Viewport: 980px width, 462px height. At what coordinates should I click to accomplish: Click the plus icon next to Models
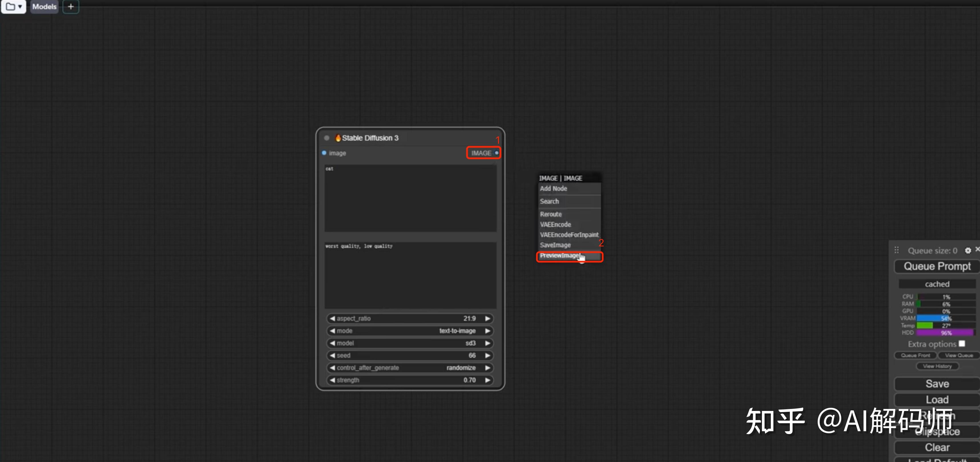(x=71, y=7)
